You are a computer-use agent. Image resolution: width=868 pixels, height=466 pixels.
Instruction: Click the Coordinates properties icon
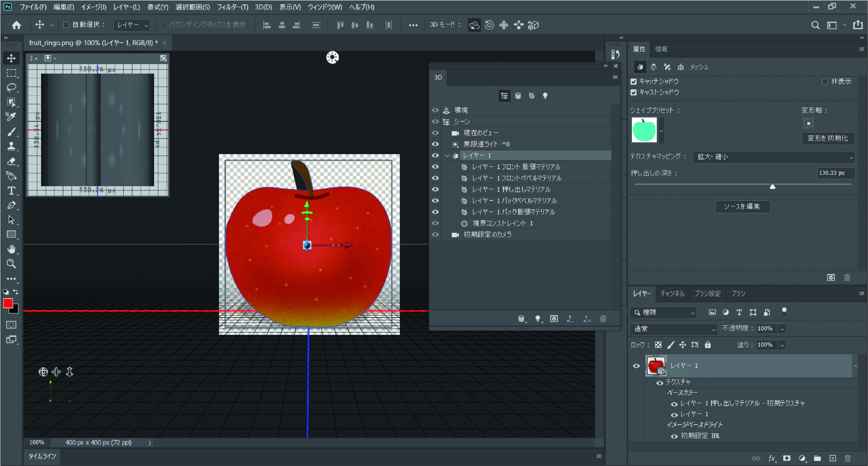(x=680, y=67)
